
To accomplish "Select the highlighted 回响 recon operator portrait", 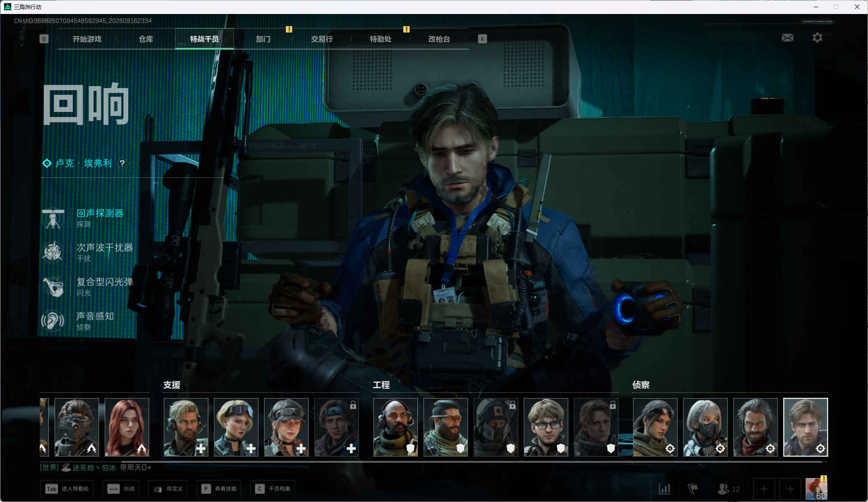I will click(x=806, y=427).
